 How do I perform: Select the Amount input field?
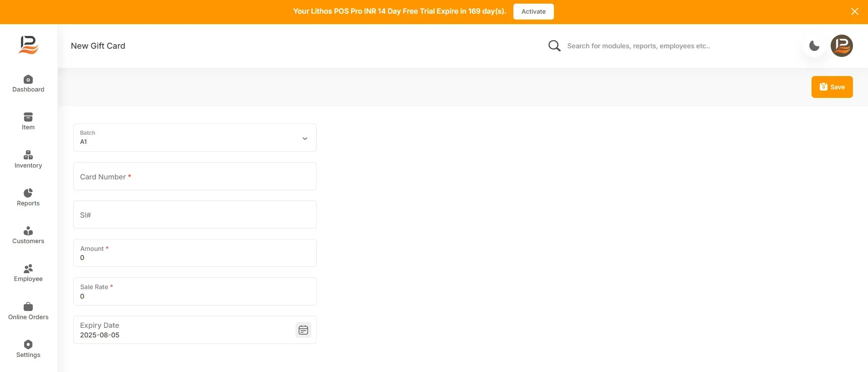click(195, 253)
